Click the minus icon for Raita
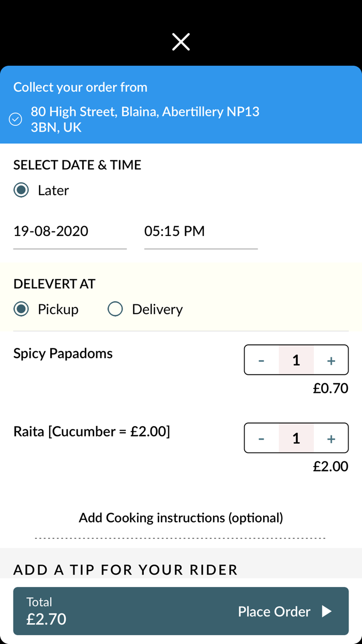Screen dimensions: 362x644 262,438
